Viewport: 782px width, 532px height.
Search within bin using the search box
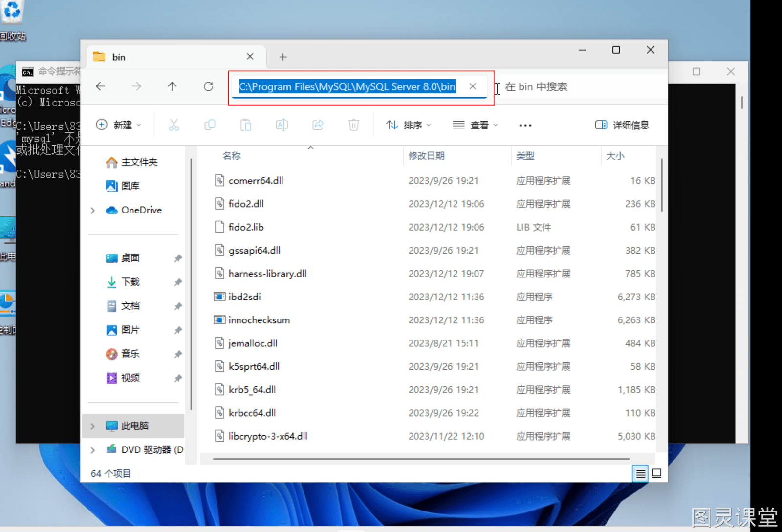click(x=582, y=87)
